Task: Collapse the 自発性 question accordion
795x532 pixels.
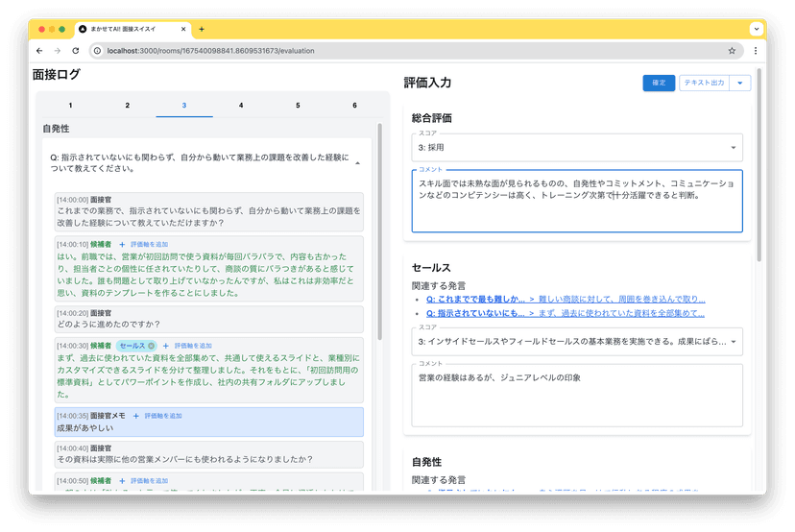Action: click(x=358, y=163)
